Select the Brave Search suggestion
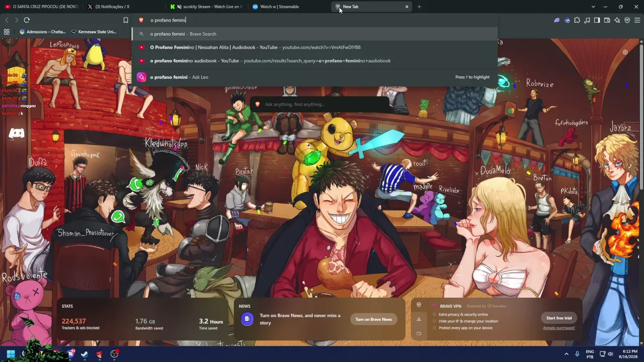This screenshot has height=362, width=644. point(315,34)
